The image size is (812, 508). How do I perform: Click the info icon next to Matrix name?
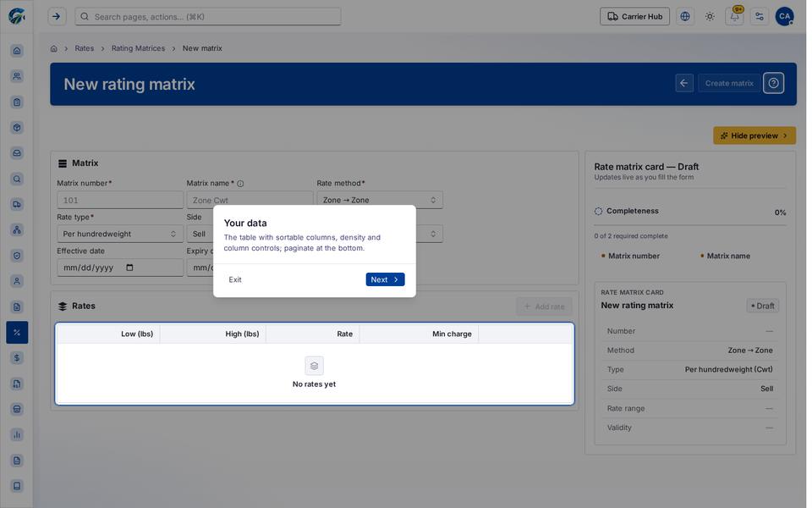tap(240, 184)
